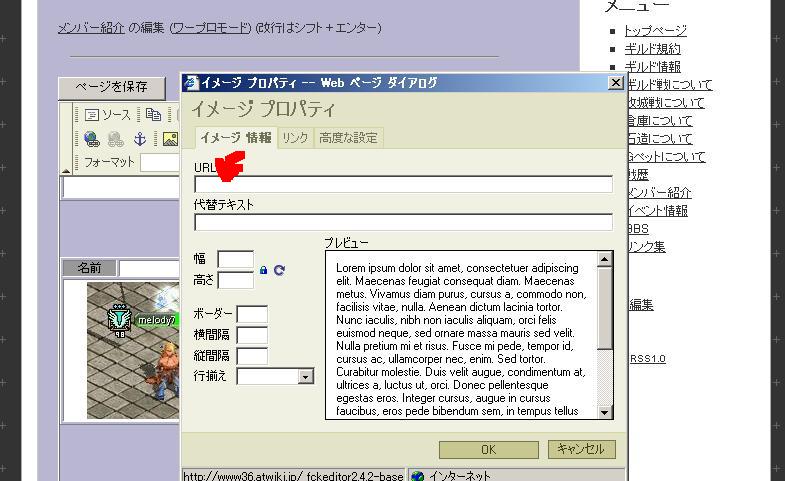Click the templates pages icon
The width and height of the screenshot is (785, 481).
153,115
